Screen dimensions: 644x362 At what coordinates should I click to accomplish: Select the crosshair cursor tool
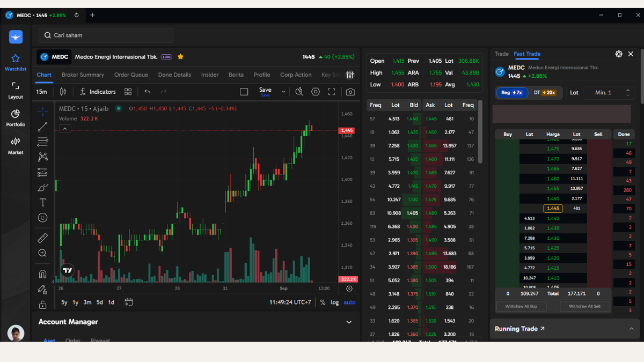[42, 112]
